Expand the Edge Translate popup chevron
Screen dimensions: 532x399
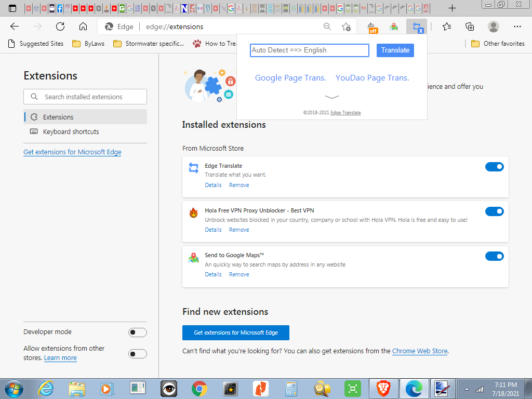(331, 97)
